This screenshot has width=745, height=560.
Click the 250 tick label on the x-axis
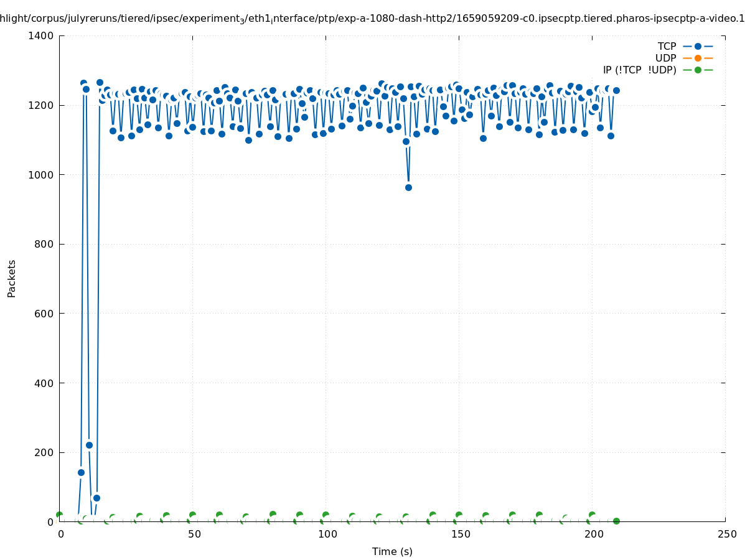pos(726,534)
